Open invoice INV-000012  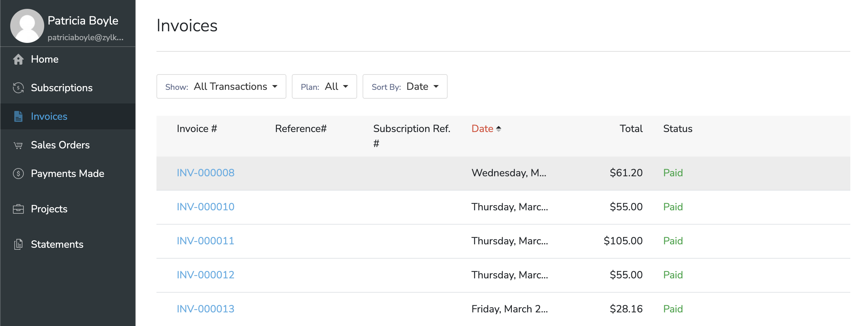coord(205,275)
